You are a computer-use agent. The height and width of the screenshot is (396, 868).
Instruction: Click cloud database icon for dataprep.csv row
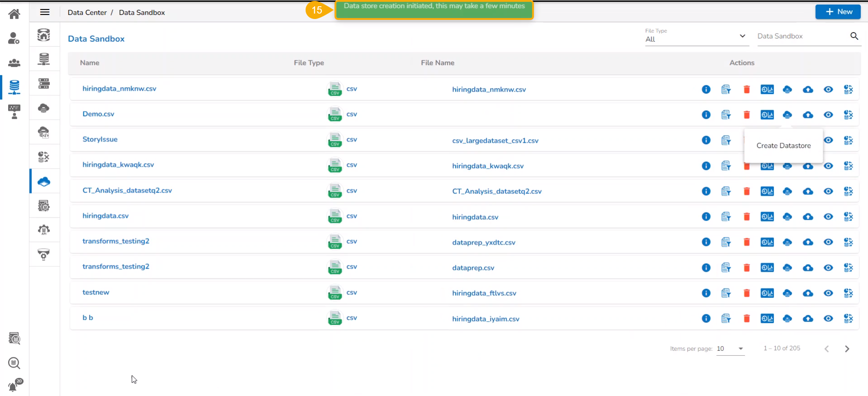click(788, 268)
